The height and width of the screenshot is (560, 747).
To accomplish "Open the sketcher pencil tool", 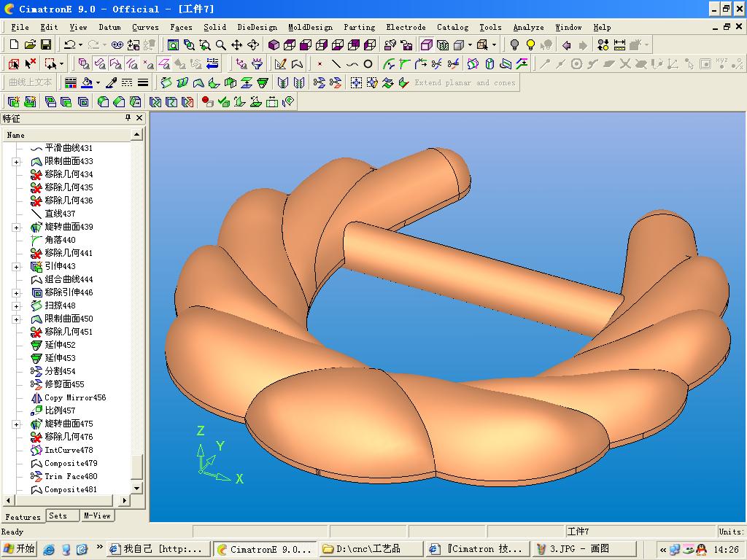I will point(281,64).
